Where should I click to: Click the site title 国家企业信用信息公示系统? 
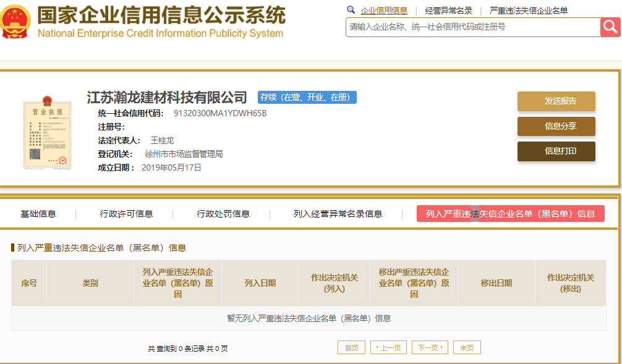point(161,15)
